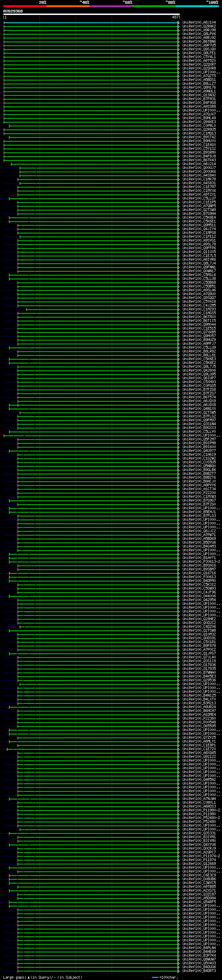Select hit label UniRef100_C5Y4L1
This screenshot has width=222, height=980.
click(x=199, y=57)
